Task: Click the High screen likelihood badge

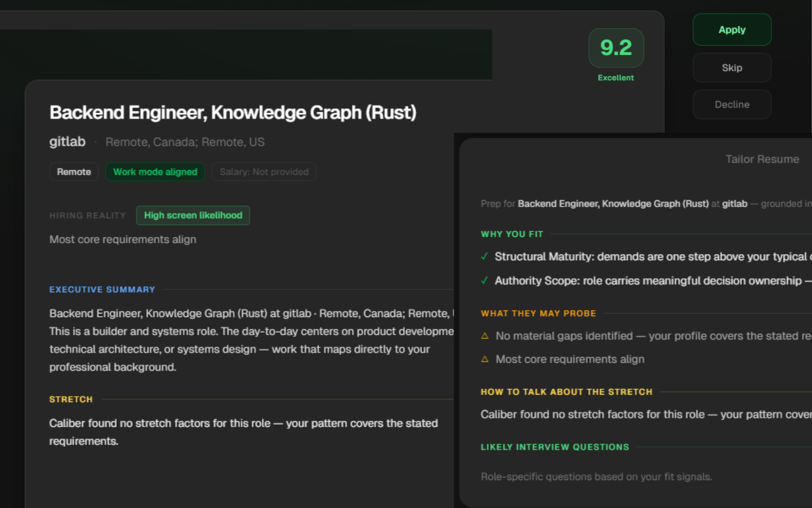Action: point(193,215)
